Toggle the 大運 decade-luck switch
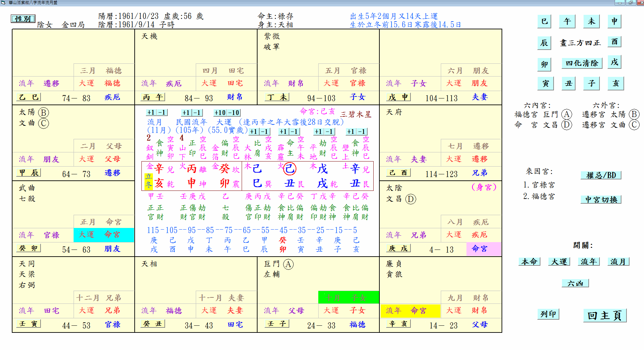 click(559, 261)
